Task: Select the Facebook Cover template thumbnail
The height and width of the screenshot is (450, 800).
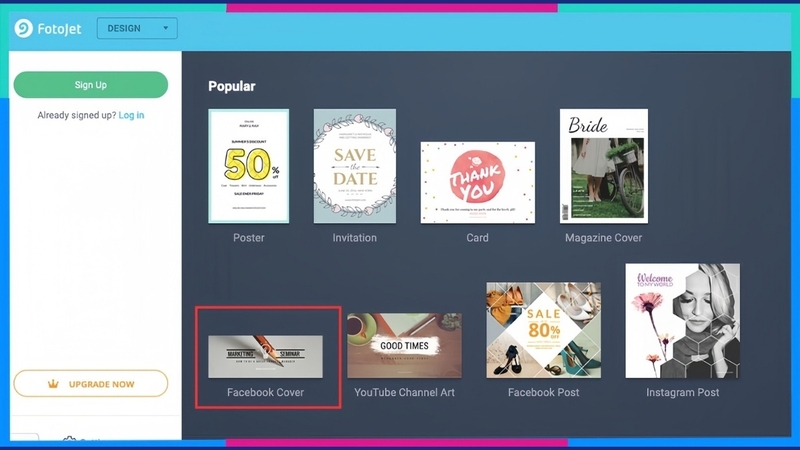Action: 265,357
